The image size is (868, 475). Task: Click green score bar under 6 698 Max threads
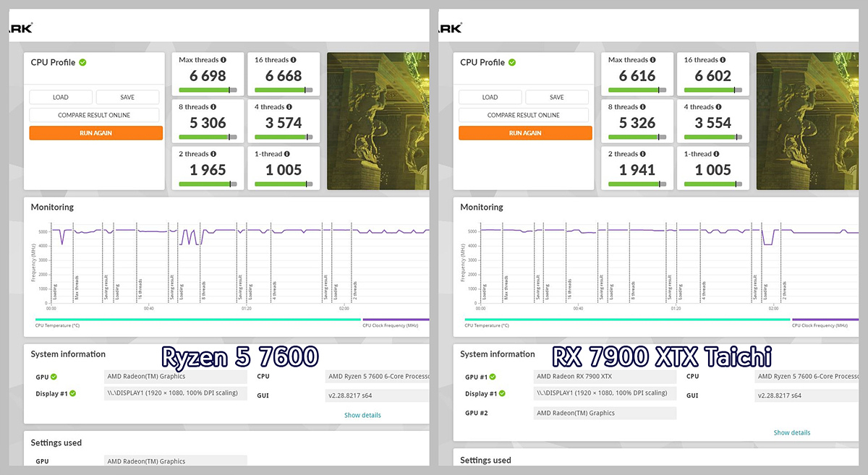point(208,90)
